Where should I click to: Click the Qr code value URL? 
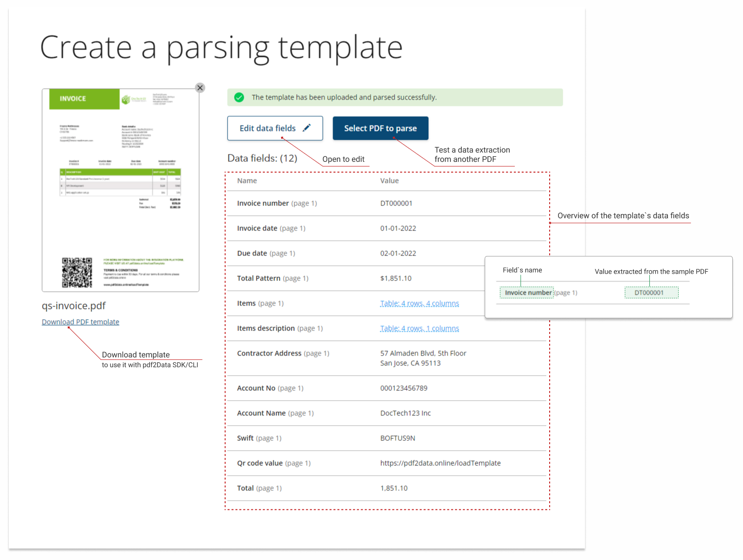440,463
